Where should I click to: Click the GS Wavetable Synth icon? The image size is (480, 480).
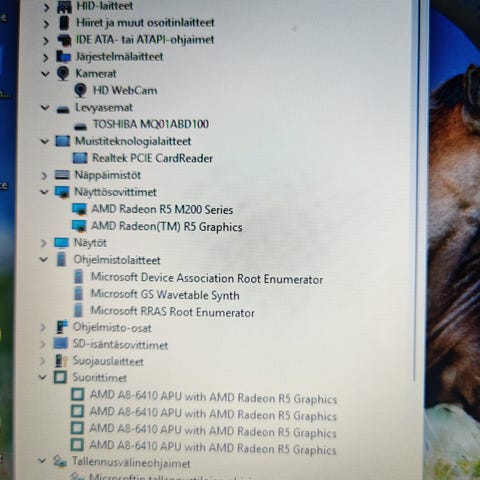[79, 294]
